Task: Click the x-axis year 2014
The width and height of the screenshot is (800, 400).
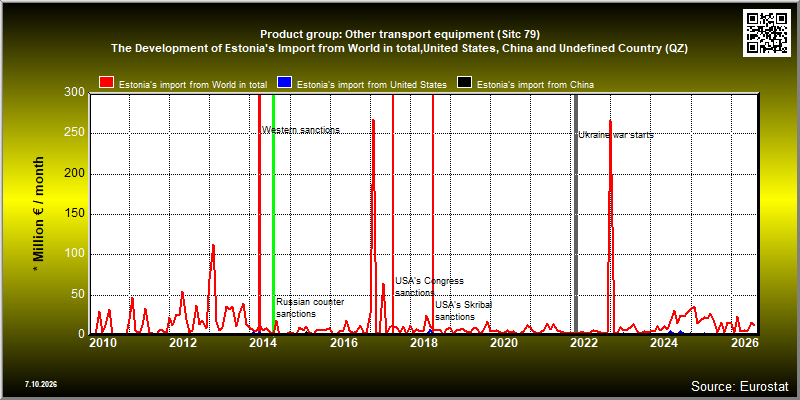Action: tap(263, 343)
